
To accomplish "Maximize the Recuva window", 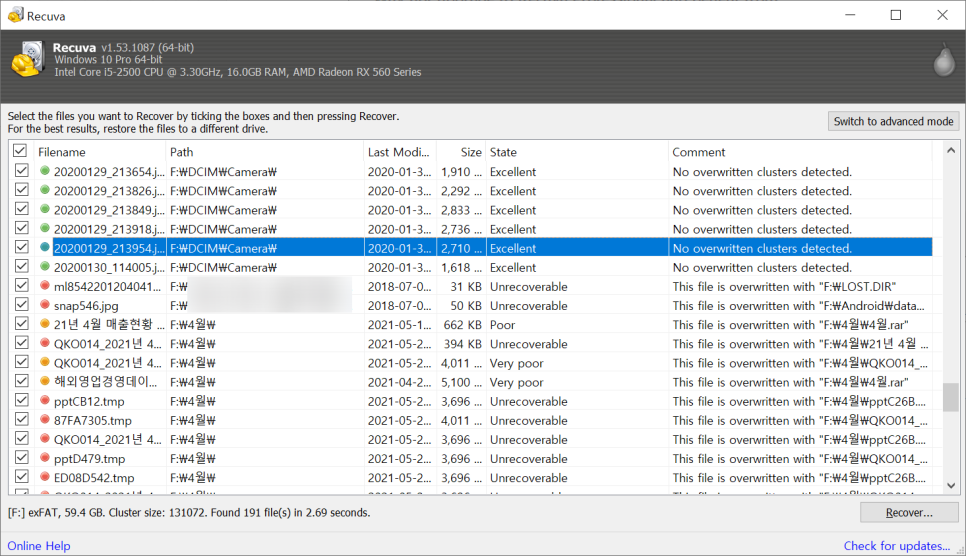I will 896,15.
